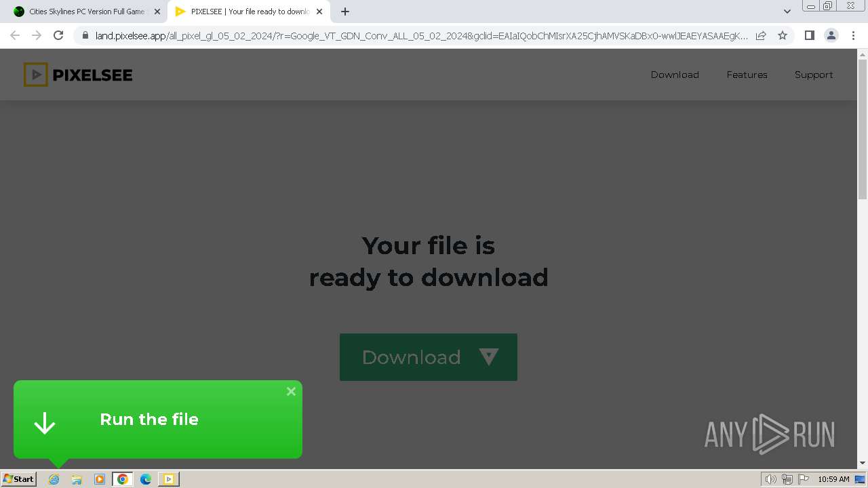
Task: Close the Cities Skylines tab
Action: (x=157, y=12)
